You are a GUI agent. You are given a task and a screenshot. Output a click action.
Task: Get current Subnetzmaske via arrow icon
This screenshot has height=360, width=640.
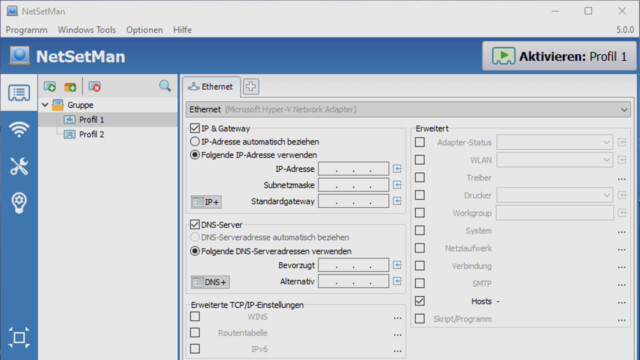tap(397, 185)
